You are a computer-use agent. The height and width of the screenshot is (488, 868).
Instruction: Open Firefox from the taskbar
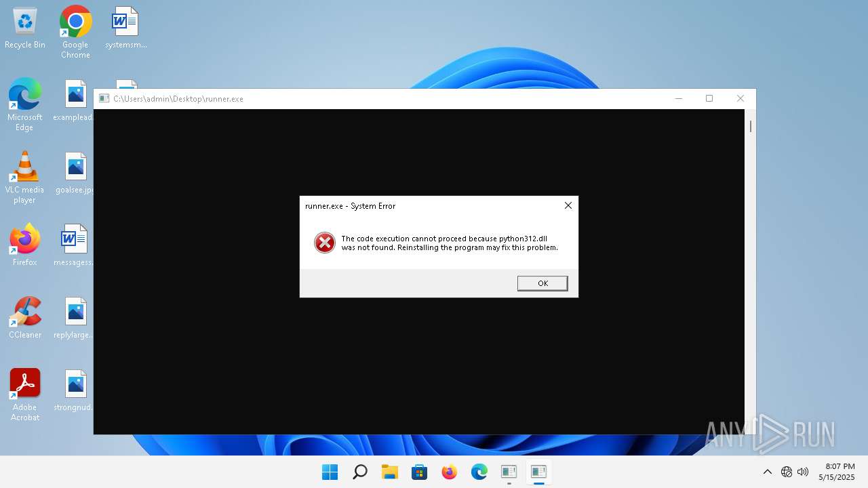(450, 472)
